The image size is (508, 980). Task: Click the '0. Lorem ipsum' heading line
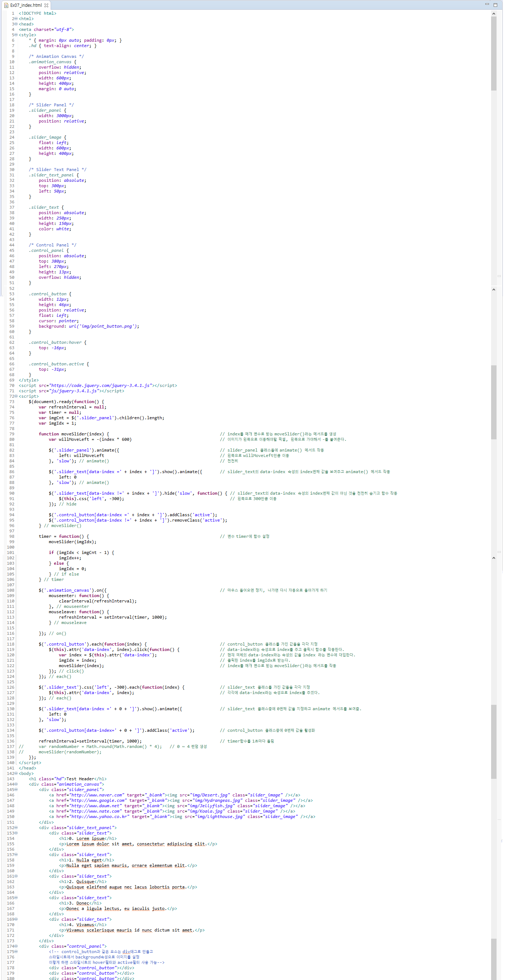88,838
